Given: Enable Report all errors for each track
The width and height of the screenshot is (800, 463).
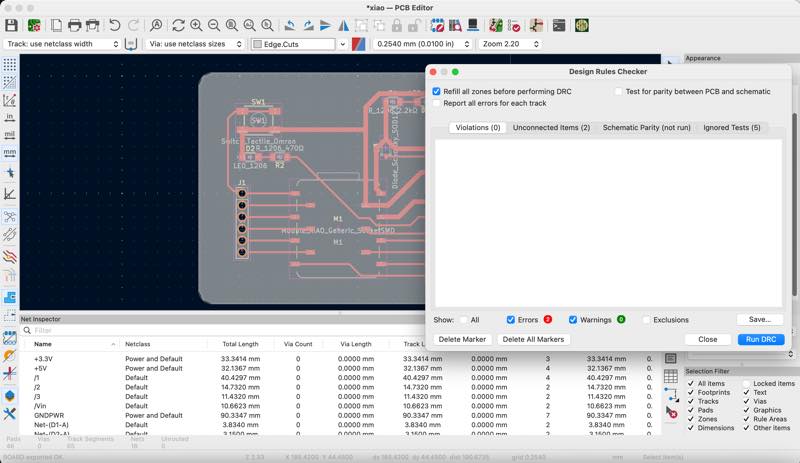Looking at the screenshot, I should pyautogui.click(x=436, y=103).
